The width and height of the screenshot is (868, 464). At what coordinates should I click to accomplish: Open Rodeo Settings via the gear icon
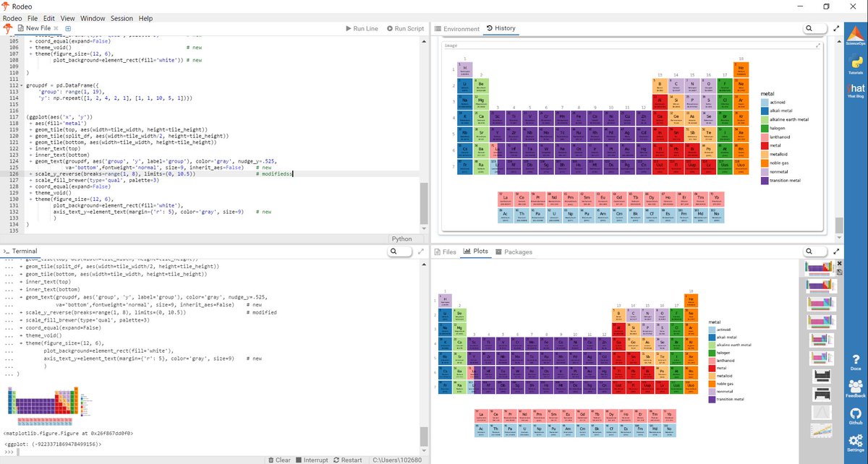pyautogui.click(x=855, y=439)
